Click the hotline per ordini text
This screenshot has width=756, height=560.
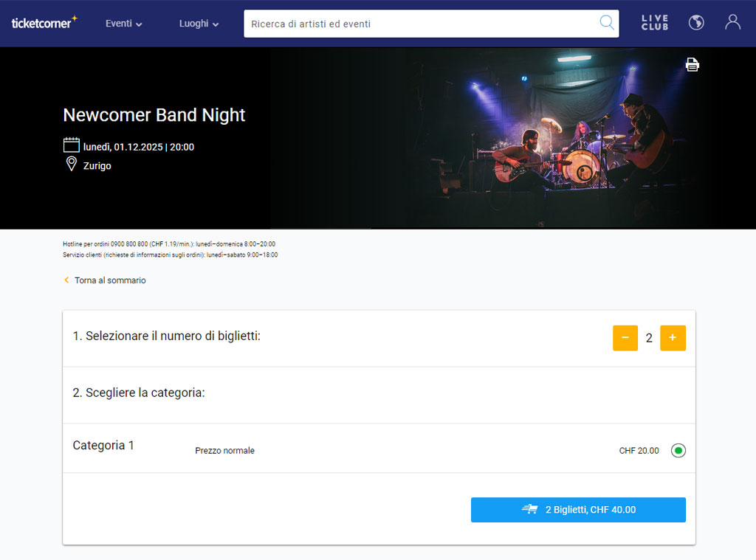click(169, 244)
